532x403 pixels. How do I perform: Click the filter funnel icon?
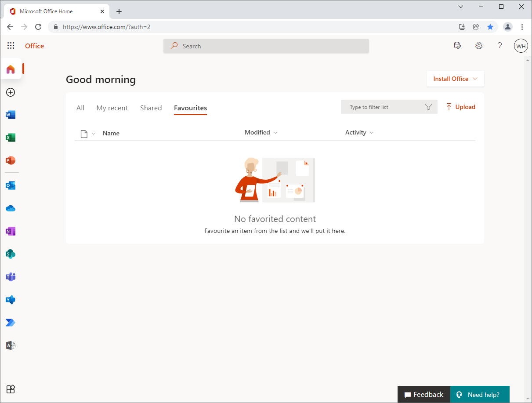(429, 107)
